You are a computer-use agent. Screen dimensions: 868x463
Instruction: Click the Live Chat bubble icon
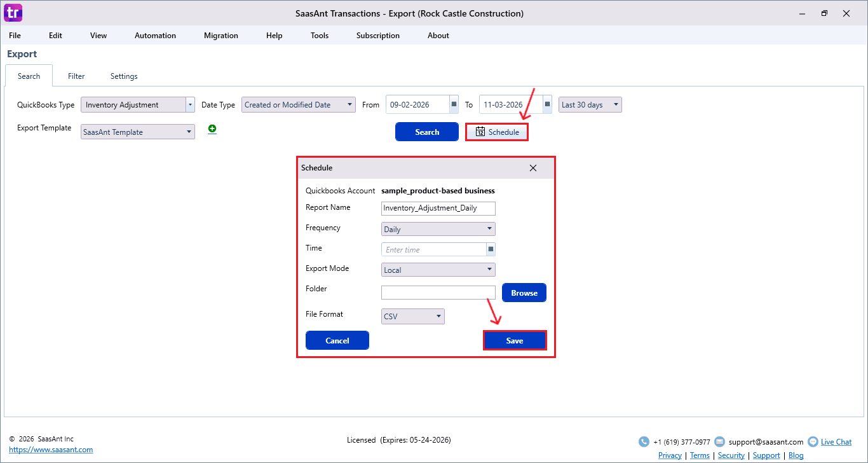tap(813, 441)
